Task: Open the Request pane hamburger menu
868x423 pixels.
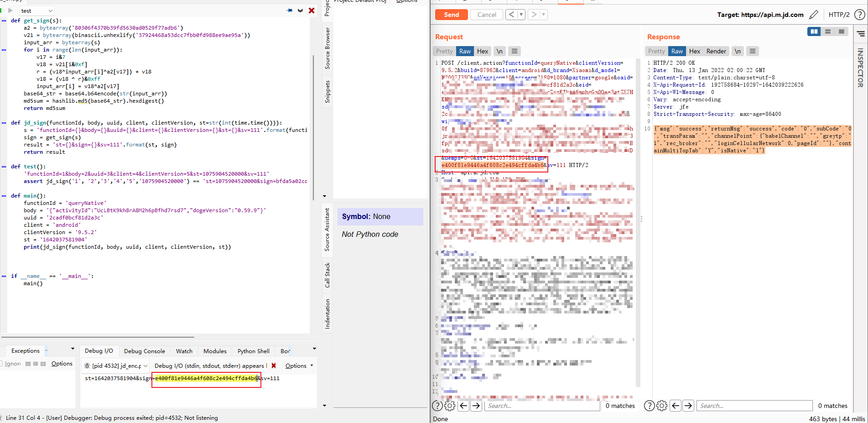Action: (515, 51)
